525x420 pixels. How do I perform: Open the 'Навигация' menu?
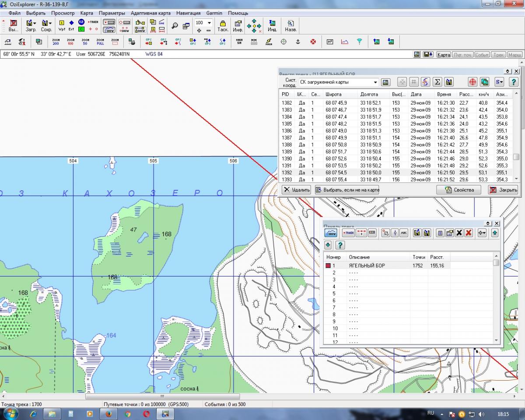pos(189,13)
